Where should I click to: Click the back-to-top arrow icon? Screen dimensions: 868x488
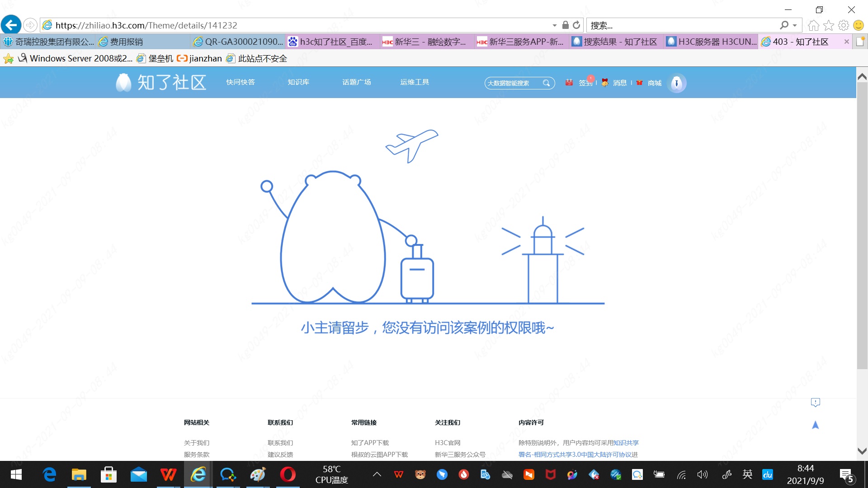coord(815,425)
